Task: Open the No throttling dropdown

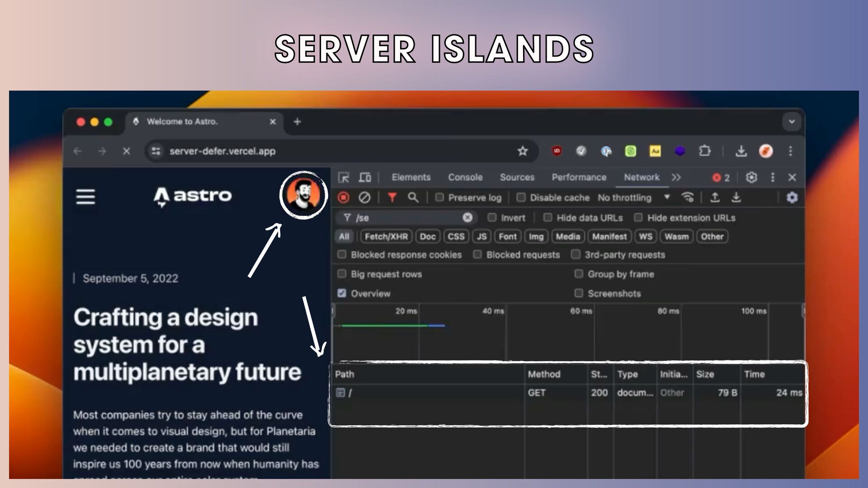Action: tap(633, 197)
